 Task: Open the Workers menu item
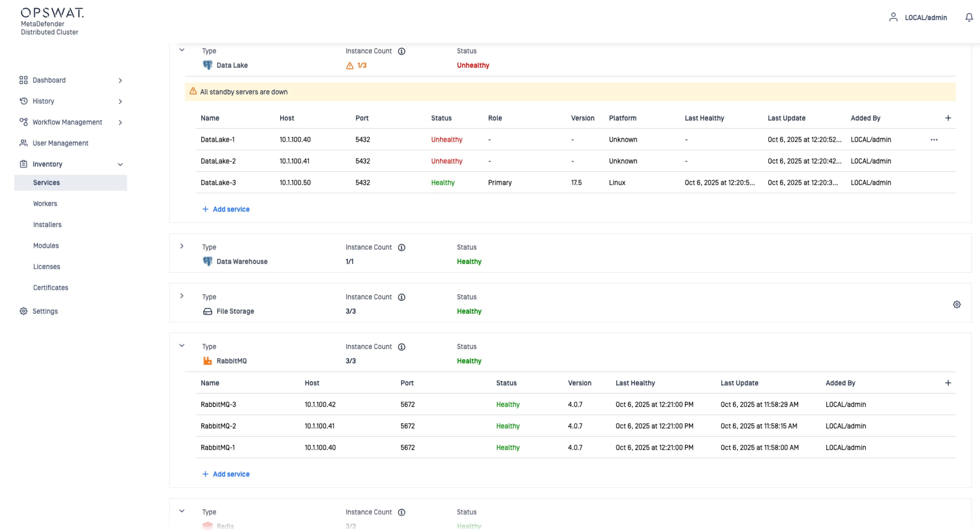pyautogui.click(x=45, y=203)
